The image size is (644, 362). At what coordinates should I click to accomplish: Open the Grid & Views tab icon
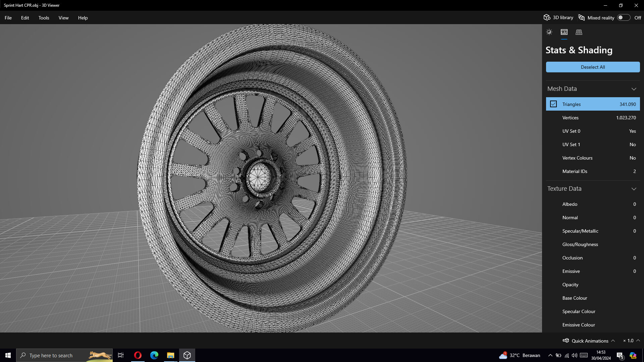click(x=579, y=32)
